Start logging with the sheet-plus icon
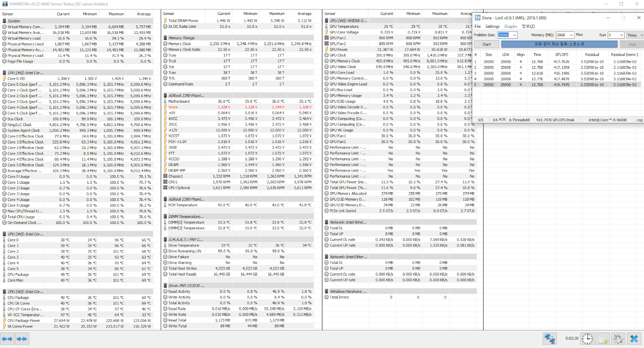 603,339
